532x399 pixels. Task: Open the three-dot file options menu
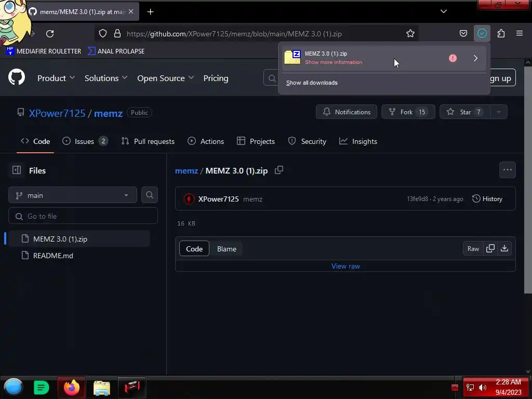point(507,170)
